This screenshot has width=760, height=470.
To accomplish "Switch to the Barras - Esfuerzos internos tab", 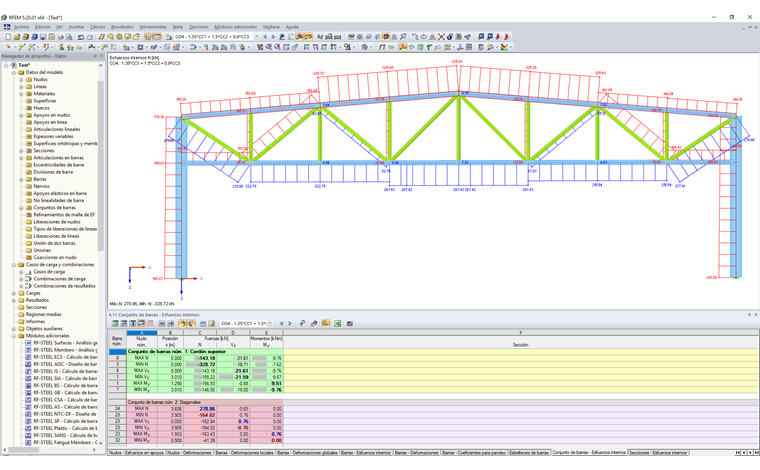I will point(366,453).
